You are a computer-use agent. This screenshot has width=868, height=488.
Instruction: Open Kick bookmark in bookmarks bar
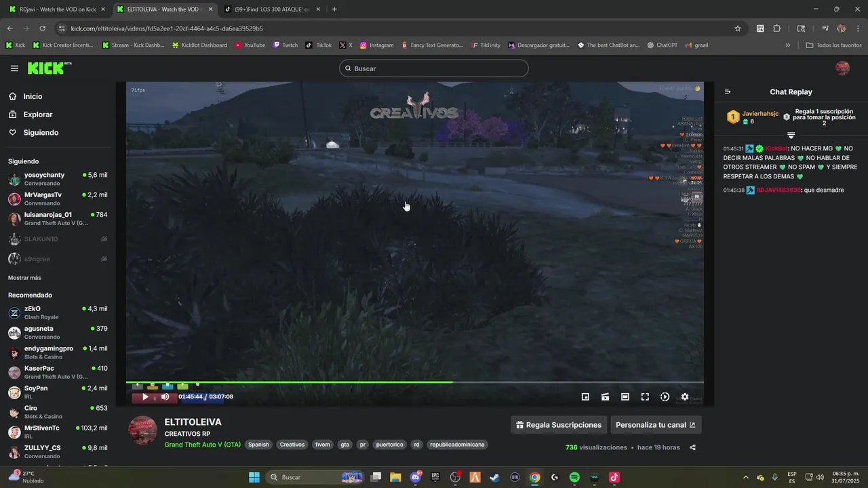tap(16, 45)
